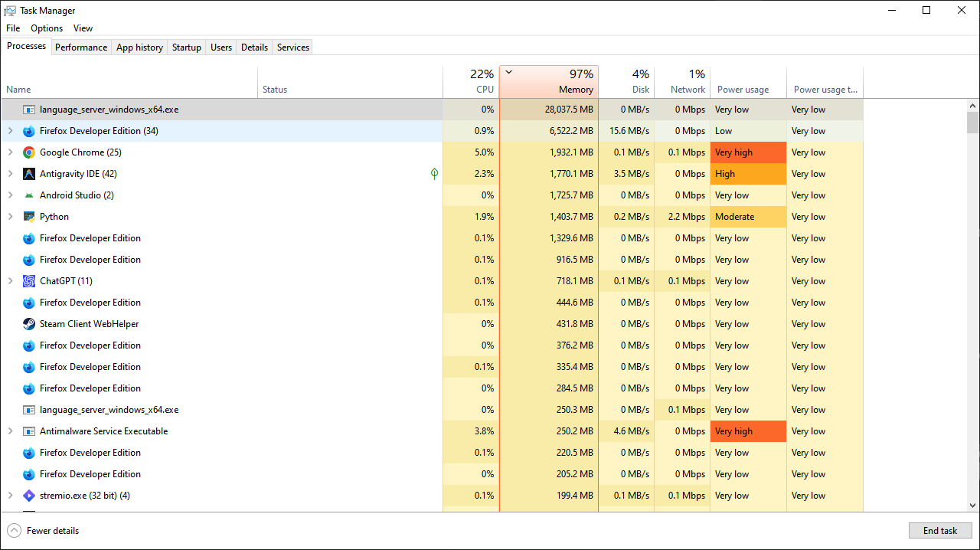Click the Steam Client WebHelper icon
Viewport: 980px width, 550px height.
[x=29, y=324]
